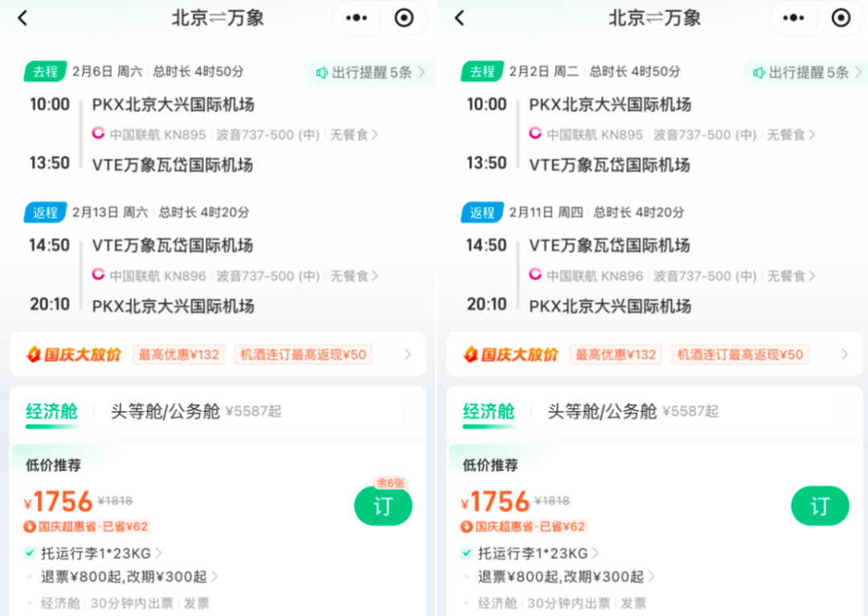Viewport: 868px width, 616px height.
Task: Tap the 返程 label on the Feb 13 return
Action: (45, 213)
